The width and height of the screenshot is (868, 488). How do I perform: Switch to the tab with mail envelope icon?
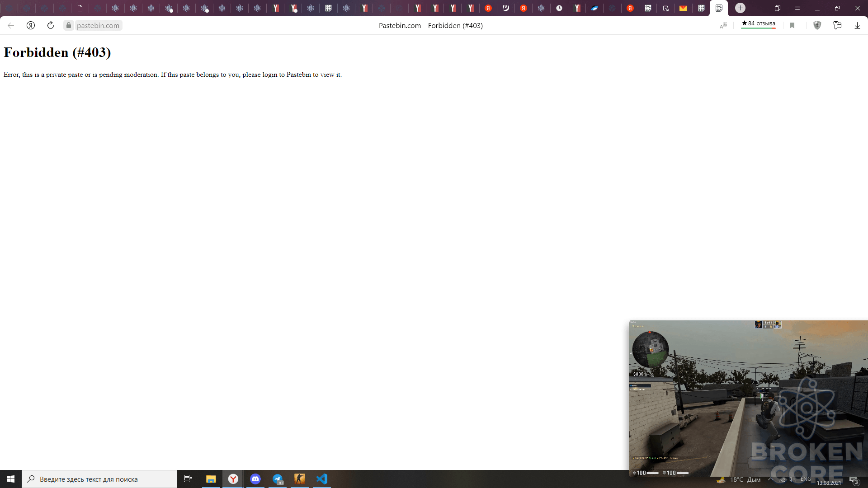tap(683, 8)
